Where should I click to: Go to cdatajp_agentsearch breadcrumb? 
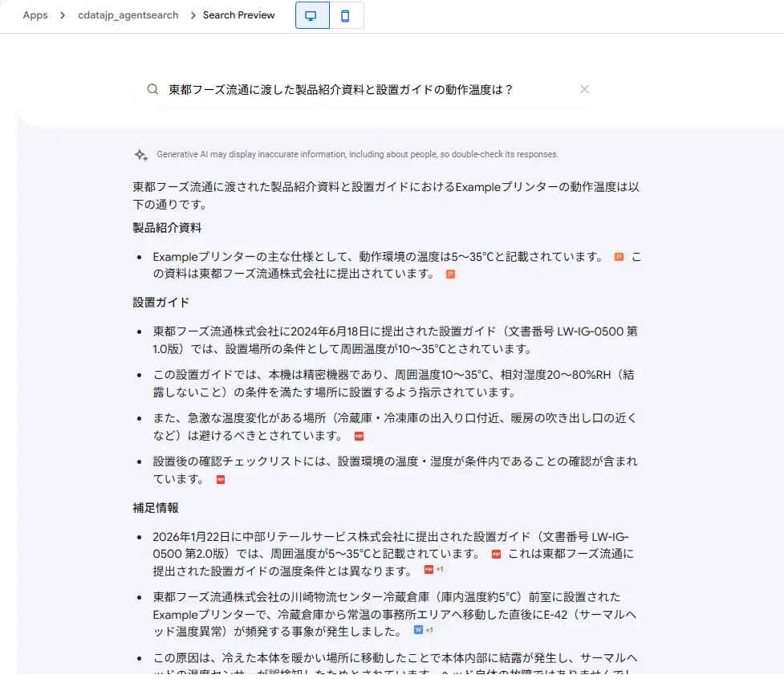coord(128,15)
